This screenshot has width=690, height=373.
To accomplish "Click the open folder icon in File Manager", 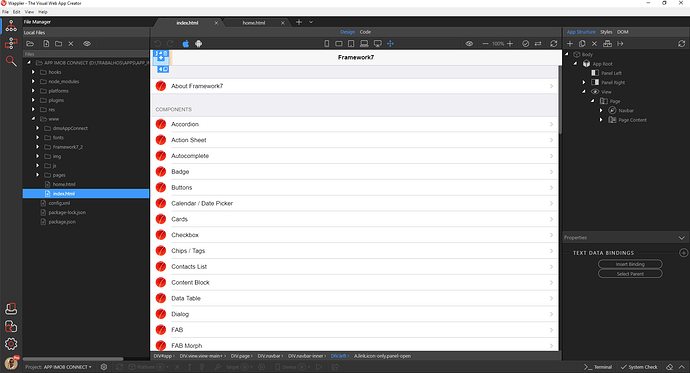I will [x=30, y=44].
